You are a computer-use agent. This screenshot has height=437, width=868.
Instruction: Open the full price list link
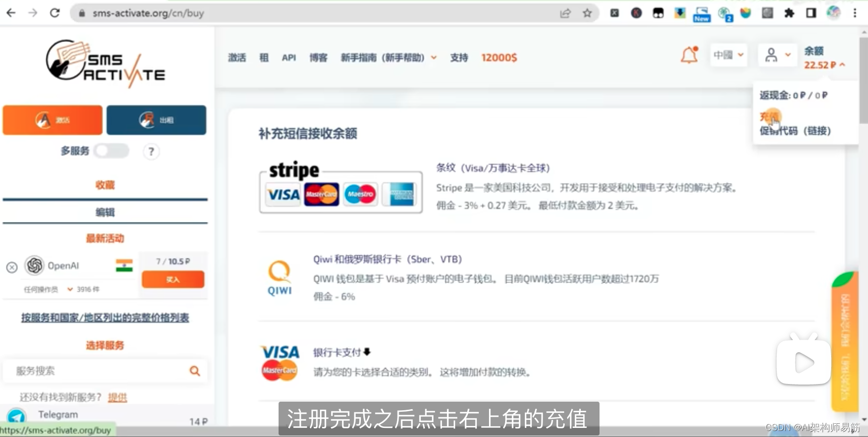click(105, 317)
